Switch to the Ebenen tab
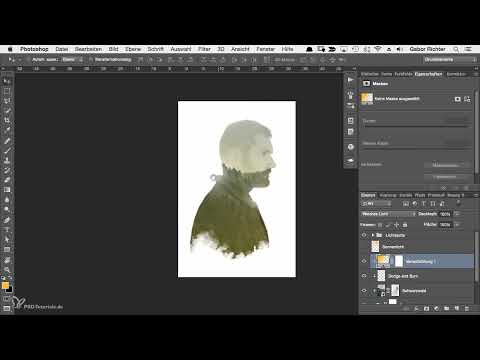The image size is (480, 360). (x=368, y=195)
